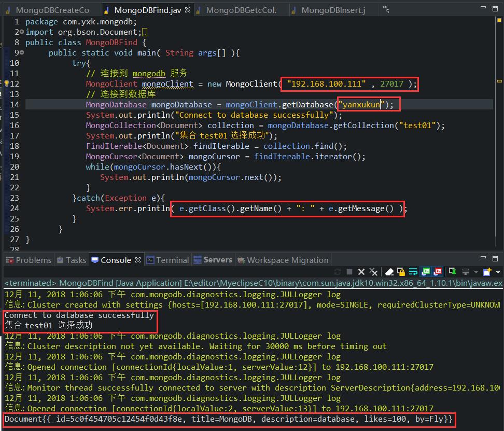The image size is (504, 431).
Task: Switch to the Terminal view tab
Action: pos(168,260)
